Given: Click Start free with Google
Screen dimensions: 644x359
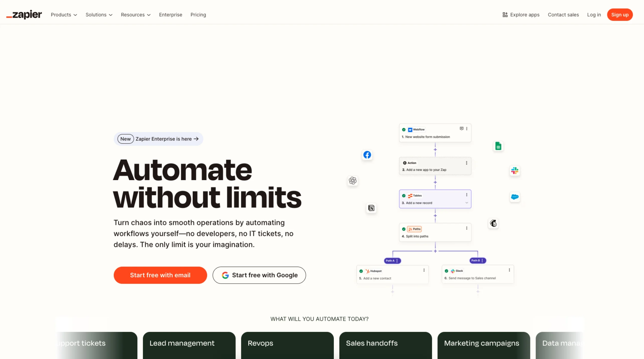Looking at the screenshot, I should [259, 275].
